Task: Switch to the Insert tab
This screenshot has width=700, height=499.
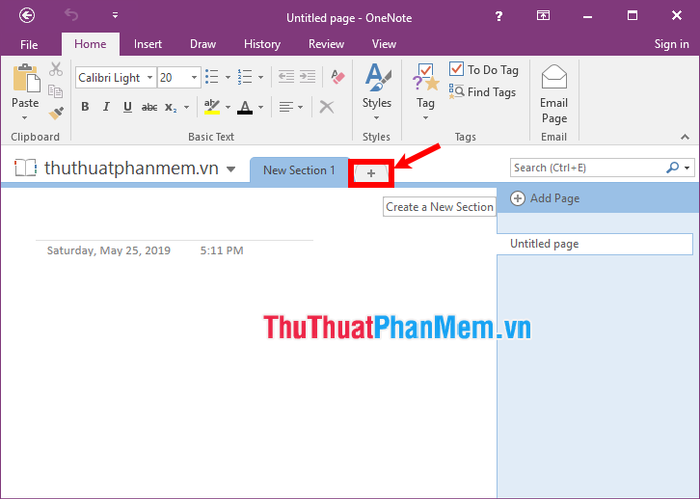Action: pos(148,44)
